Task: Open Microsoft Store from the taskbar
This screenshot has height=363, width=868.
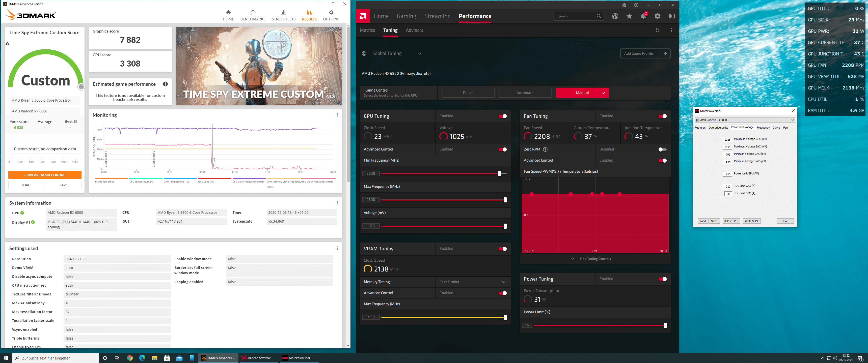Action: pyautogui.click(x=167, y=358)
